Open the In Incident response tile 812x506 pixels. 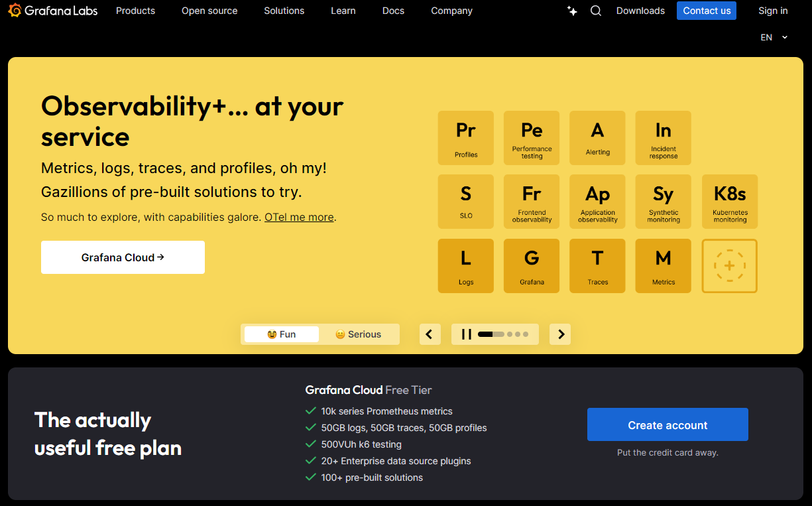coord(664,138)
